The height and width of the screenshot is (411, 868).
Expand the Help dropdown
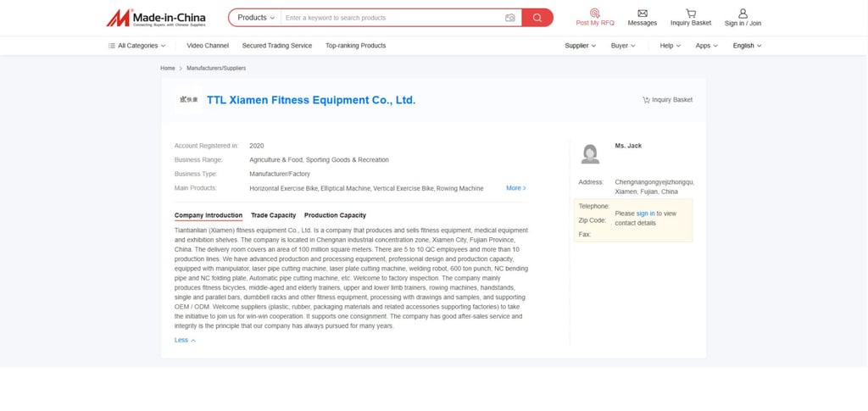pos(670,46)
